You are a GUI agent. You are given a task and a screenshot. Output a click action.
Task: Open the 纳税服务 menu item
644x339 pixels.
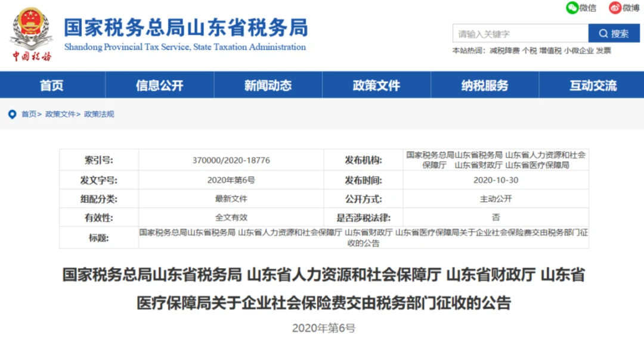click(484, 85)
